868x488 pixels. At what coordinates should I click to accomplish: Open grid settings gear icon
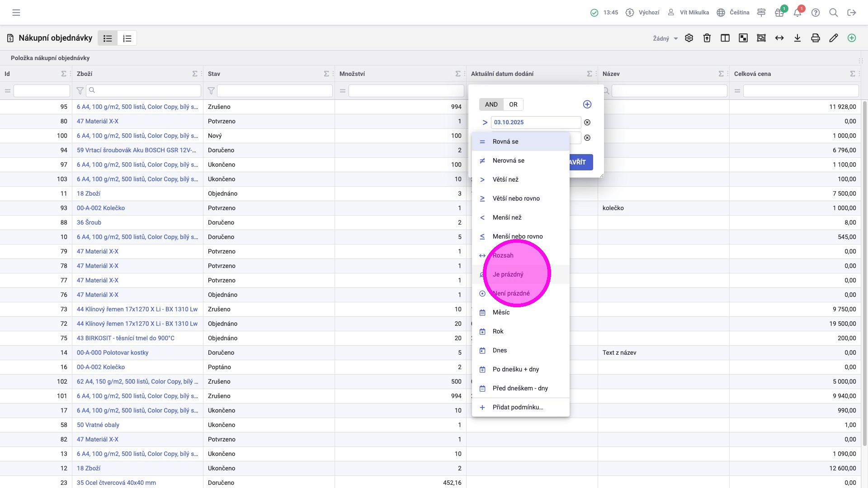pos(689,38)
